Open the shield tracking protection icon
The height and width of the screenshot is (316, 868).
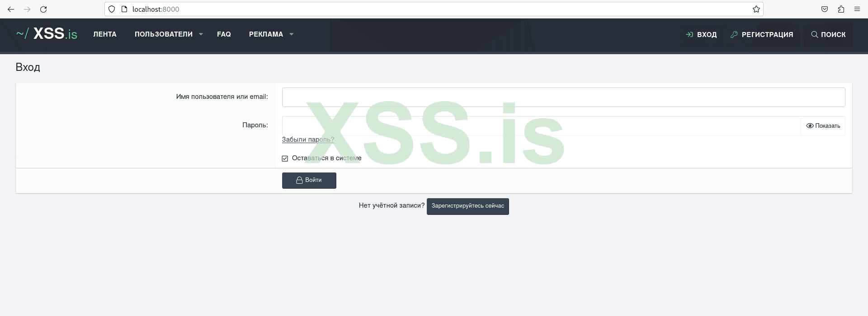click(x=112, y=9)
